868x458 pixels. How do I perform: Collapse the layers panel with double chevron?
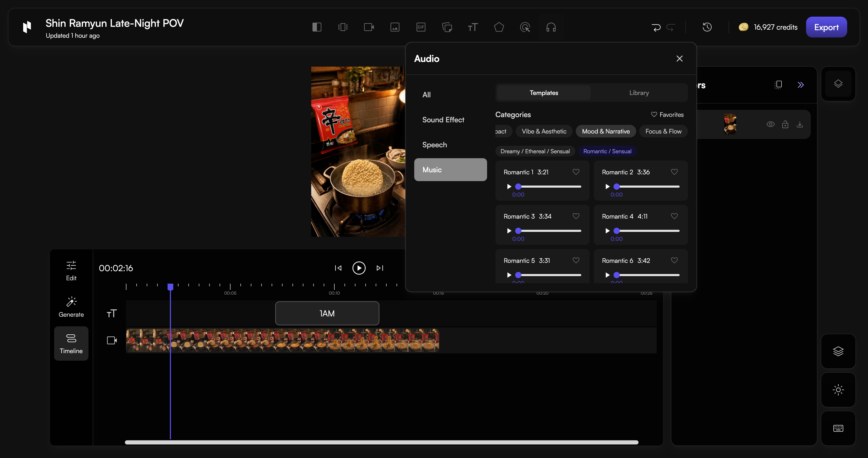tap(801, 85)
